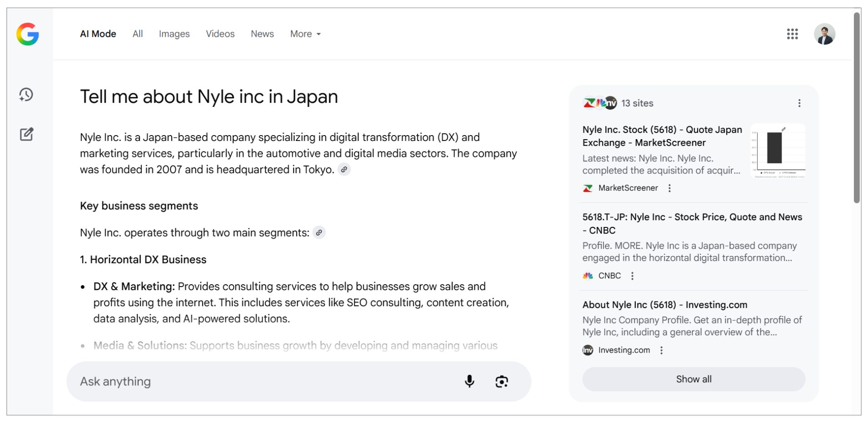Click the MarketScreener favicon

click(588, 188)
